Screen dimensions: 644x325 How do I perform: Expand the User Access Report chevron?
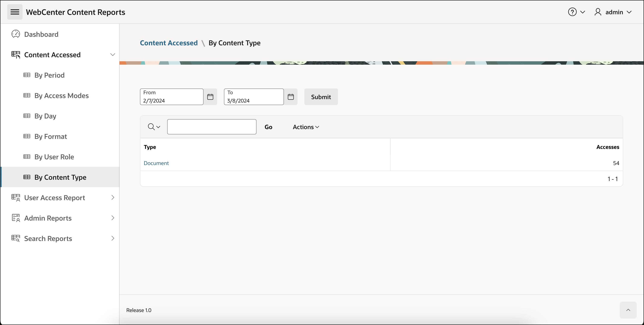[113, 198]
